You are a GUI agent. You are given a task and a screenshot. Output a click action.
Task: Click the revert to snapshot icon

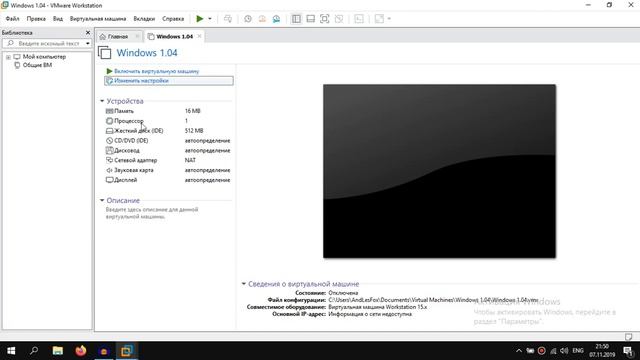262,19
